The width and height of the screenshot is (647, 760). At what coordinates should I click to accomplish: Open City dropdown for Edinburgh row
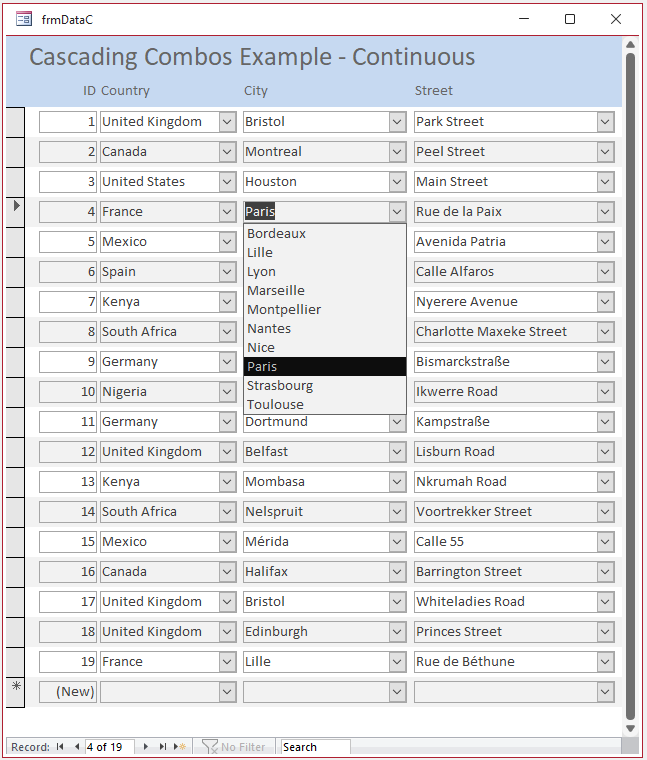(397, 632)
